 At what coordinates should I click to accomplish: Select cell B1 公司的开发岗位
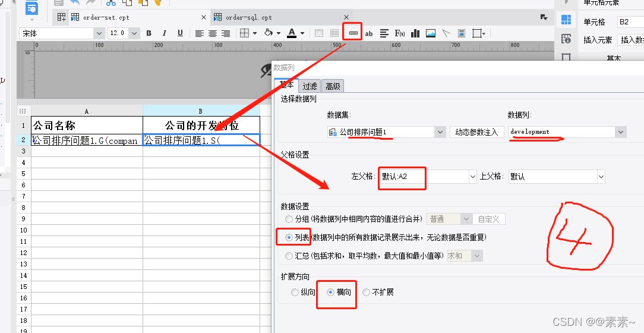pyautogui.click(x=201, y=125)
